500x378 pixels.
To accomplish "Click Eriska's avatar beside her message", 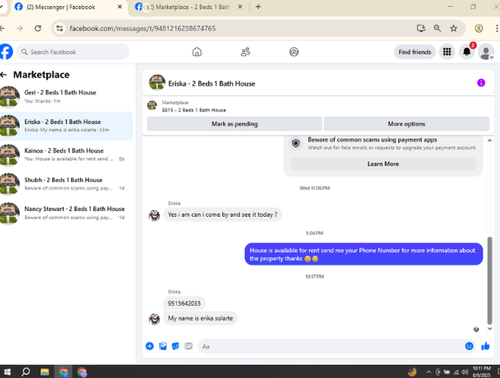I will tap(154, 319).
